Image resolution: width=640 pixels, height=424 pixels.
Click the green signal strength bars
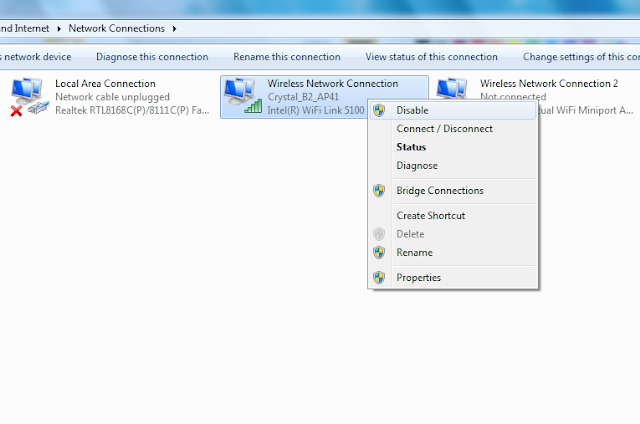tap(253, 107)
